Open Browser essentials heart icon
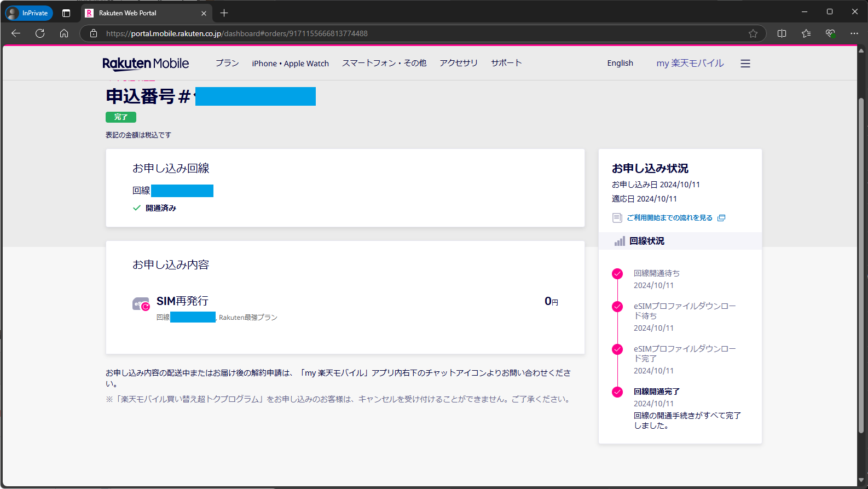 click(830, 33)
